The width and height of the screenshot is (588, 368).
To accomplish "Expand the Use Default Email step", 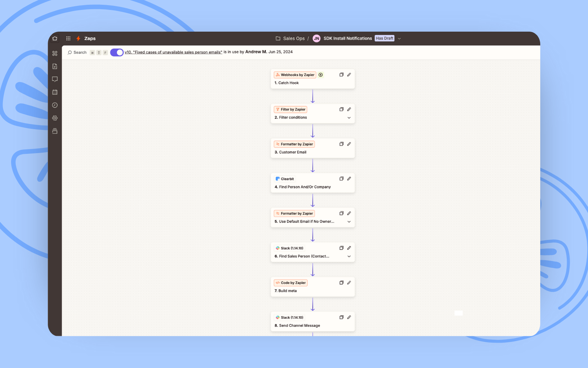I will coord(349,222).
